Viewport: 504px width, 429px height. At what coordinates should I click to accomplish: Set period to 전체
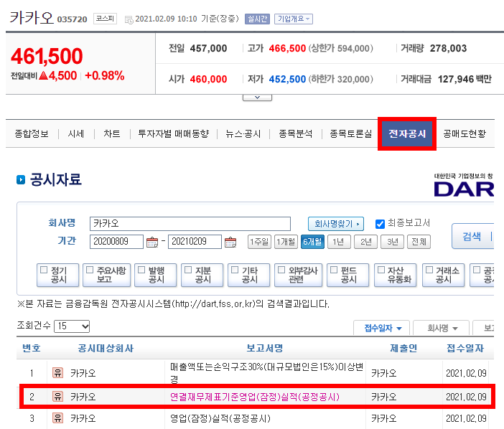419,242
